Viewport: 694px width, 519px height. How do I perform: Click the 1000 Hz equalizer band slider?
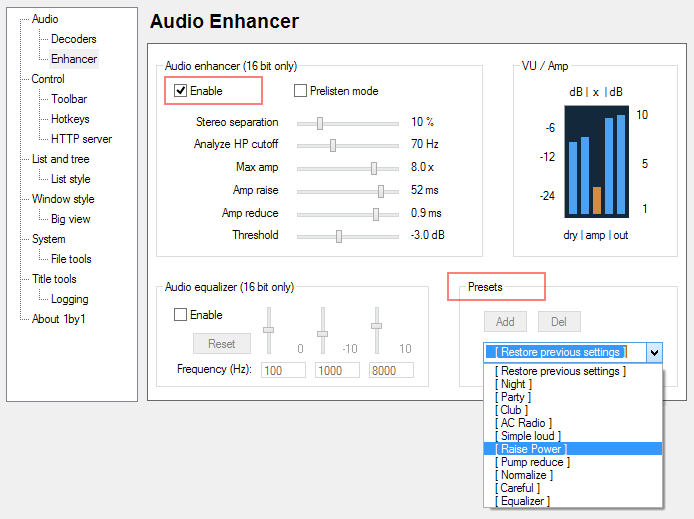(x=323, y=331)
